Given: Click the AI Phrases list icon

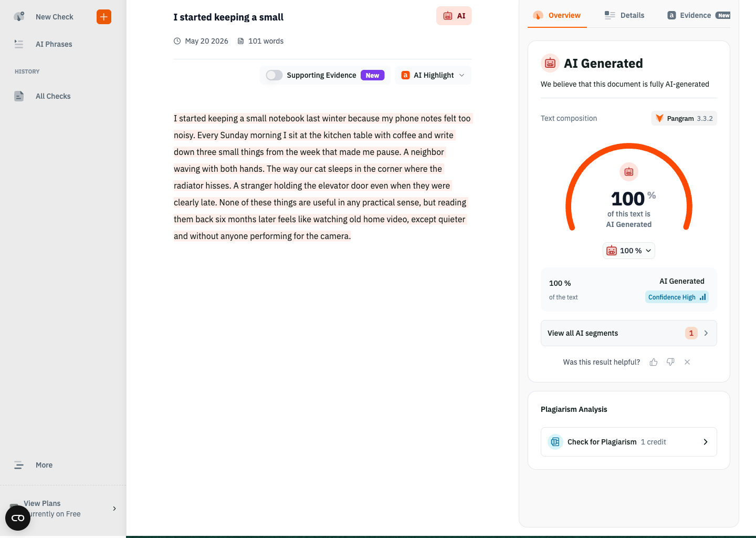Looking at the screenshot, I should [x=19, y=44].
